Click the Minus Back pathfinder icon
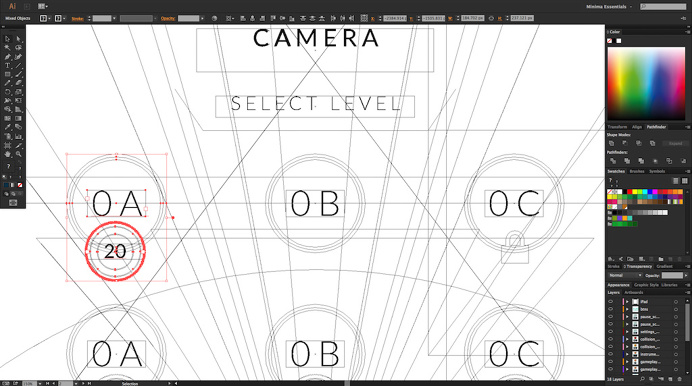The height and width of the screenshot is (386, 692). tap(683, 161)
